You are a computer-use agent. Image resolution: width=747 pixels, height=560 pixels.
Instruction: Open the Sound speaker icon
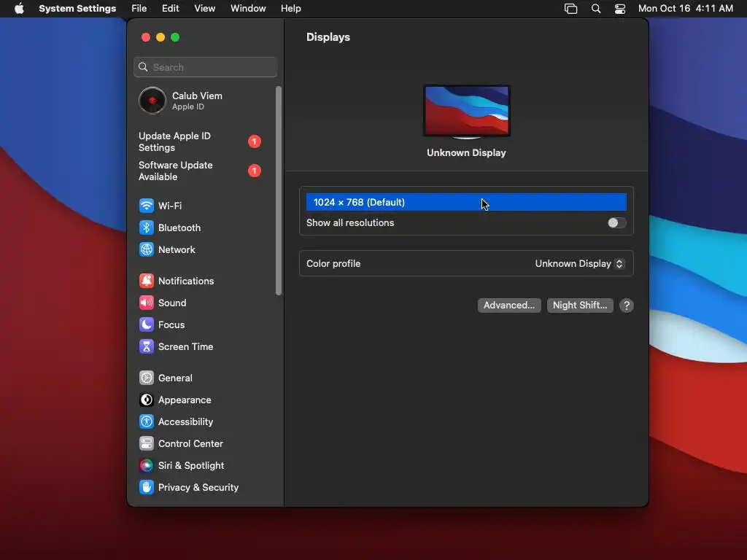[146, 303]
